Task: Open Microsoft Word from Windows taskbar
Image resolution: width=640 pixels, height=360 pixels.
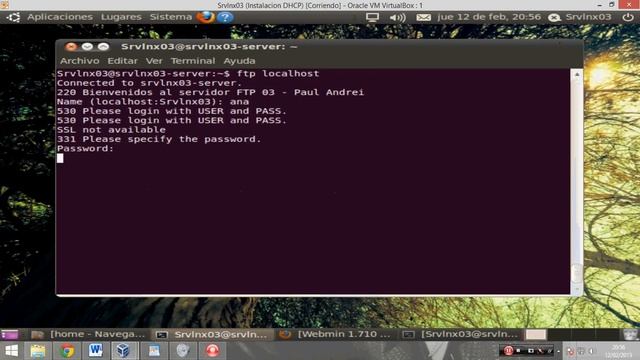Action: [96, 351]
